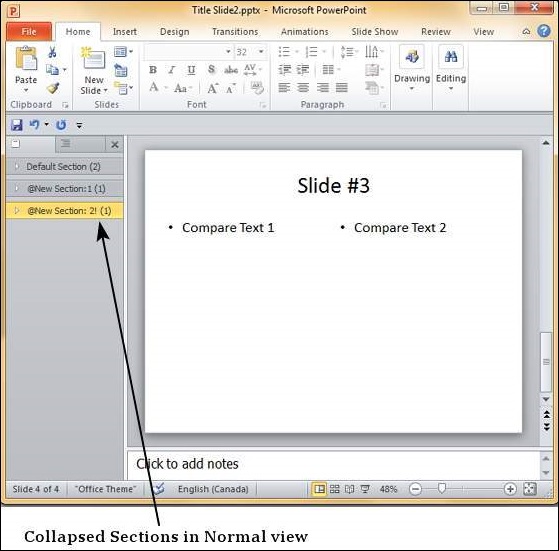Toggle Bold formatting
The image size is (559, 551).
click(153, 70)
